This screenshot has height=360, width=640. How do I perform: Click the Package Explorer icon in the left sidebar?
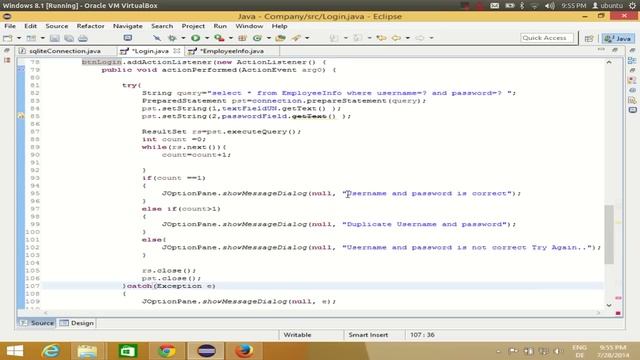coord(7,60)
